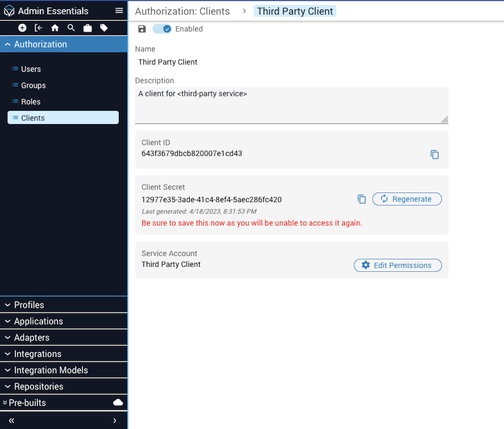Click the save disk icon

[142, 29]
